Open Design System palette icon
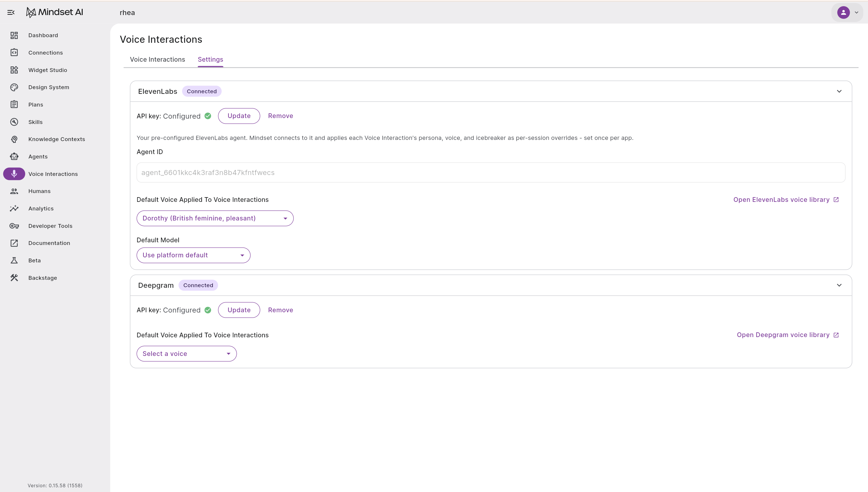 (x=14, y=87)
